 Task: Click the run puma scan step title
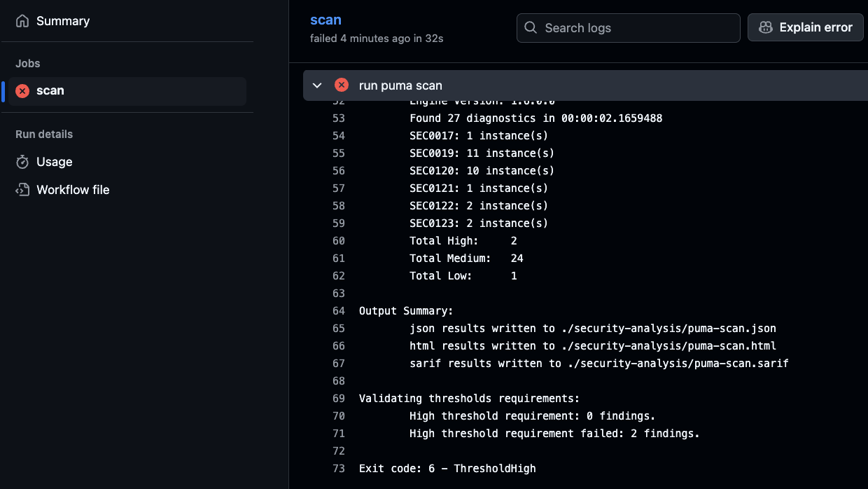(x=400, y=85)
